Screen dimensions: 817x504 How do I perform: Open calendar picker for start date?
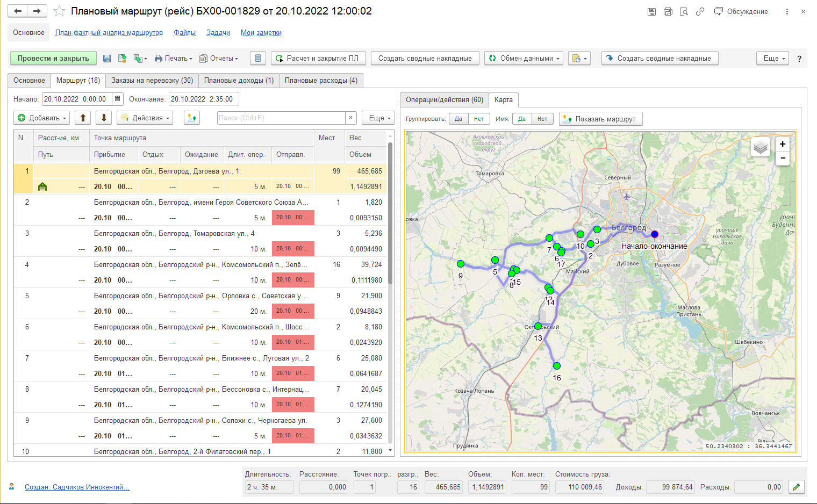pyautogui.click(x=118, y=99)
